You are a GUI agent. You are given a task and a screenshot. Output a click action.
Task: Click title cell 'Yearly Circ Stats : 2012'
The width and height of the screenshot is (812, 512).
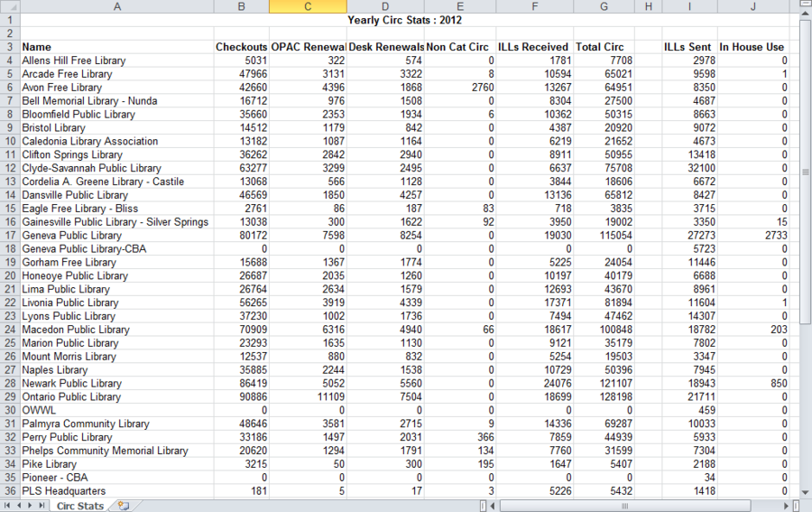404,20
